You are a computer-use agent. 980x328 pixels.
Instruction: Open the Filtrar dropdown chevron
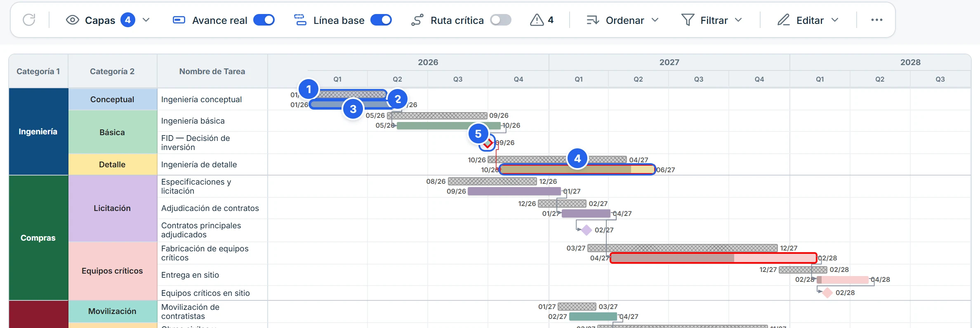738,20
